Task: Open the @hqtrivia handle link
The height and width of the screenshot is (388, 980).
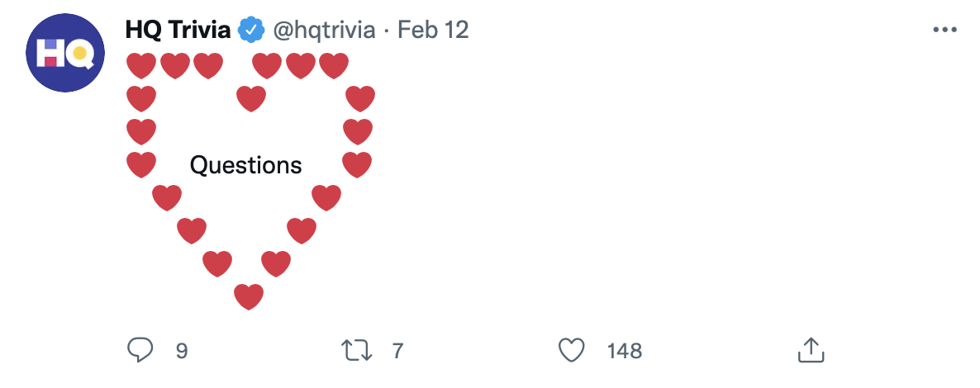Action: pyautogui.click(x=324, y=31)
